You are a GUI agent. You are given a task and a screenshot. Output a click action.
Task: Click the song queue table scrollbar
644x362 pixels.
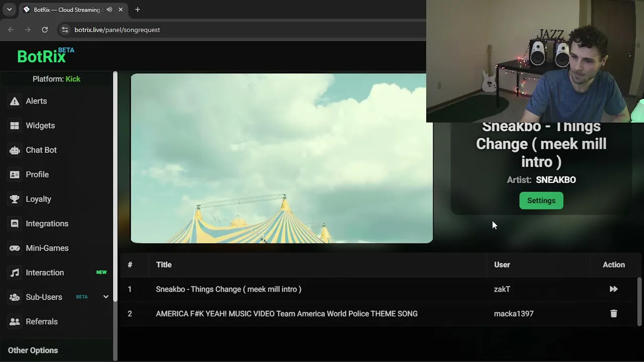(x=639, y=302)
